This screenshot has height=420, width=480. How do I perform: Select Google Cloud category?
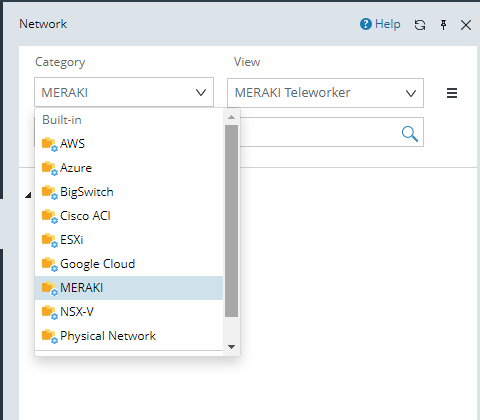tap(129, 264)
